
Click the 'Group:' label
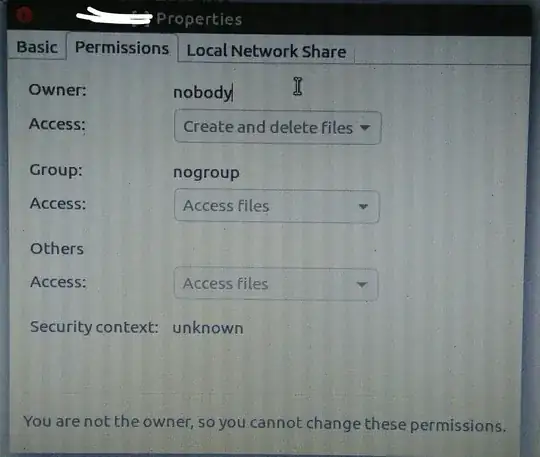(x=56, y=170)
